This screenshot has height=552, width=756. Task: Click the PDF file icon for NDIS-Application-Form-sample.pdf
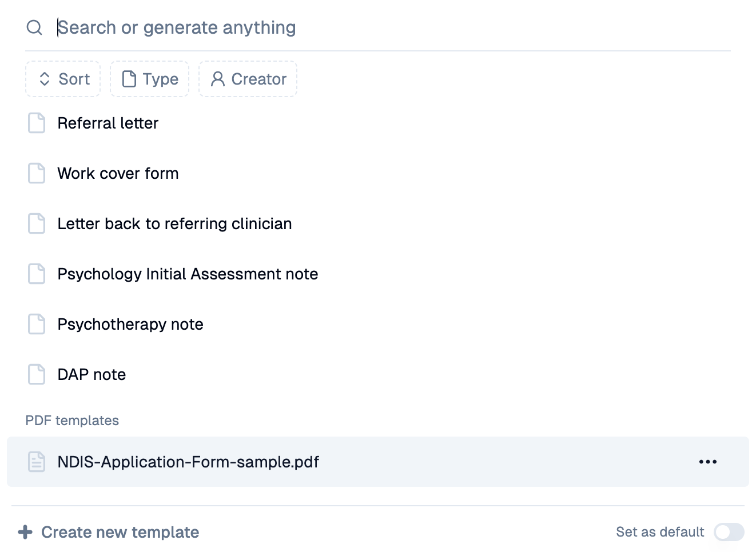coord(36,462)
